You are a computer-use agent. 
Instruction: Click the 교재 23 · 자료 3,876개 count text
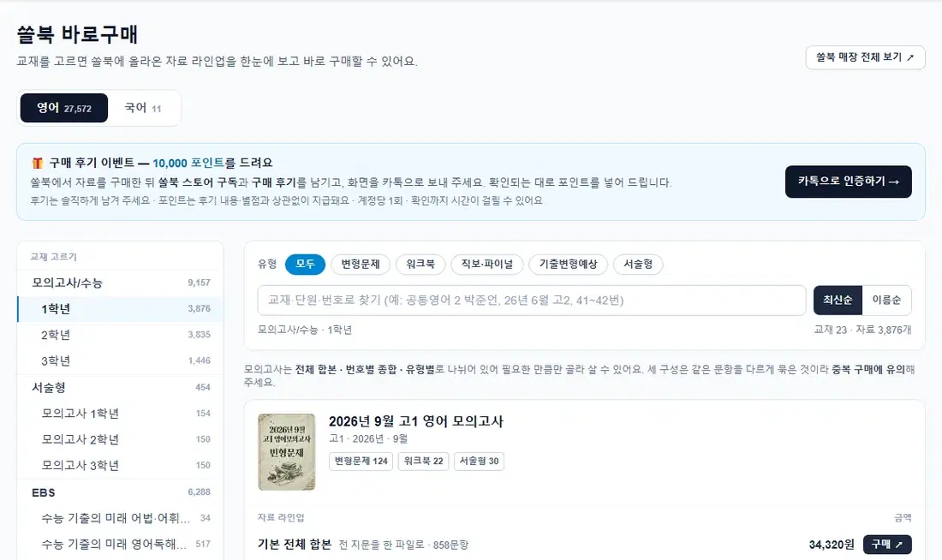(x=862, y=330)
